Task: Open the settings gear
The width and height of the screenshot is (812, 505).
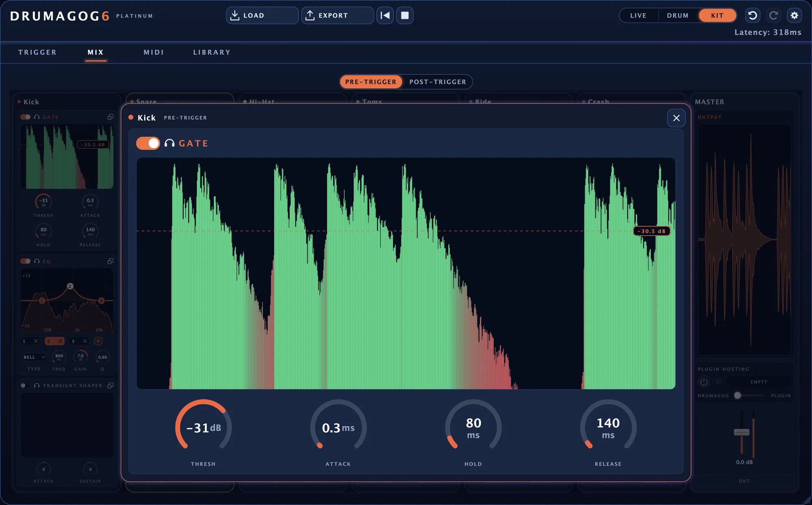Action: pyautogui.click(x=795, y=15)
